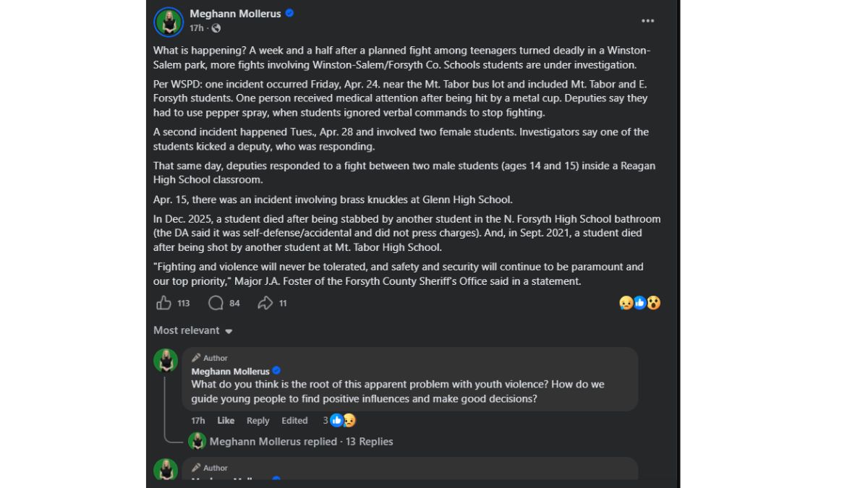
Task: Like the first comment
Action: pos(226,421)
